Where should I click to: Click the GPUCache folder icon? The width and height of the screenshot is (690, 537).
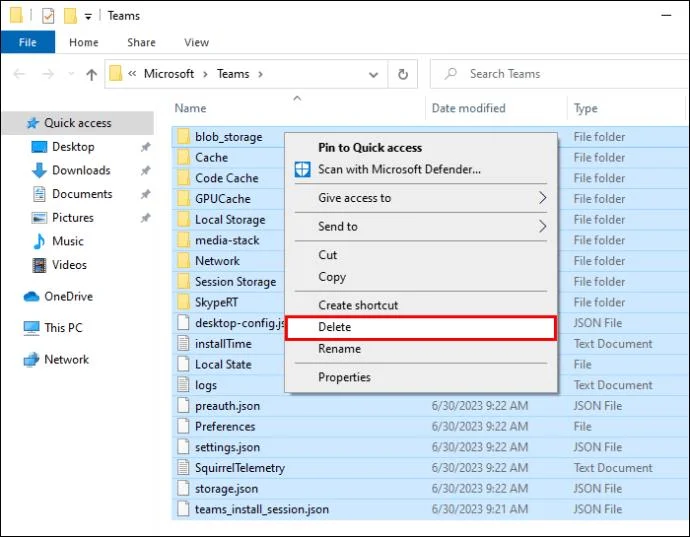point(184,199)
